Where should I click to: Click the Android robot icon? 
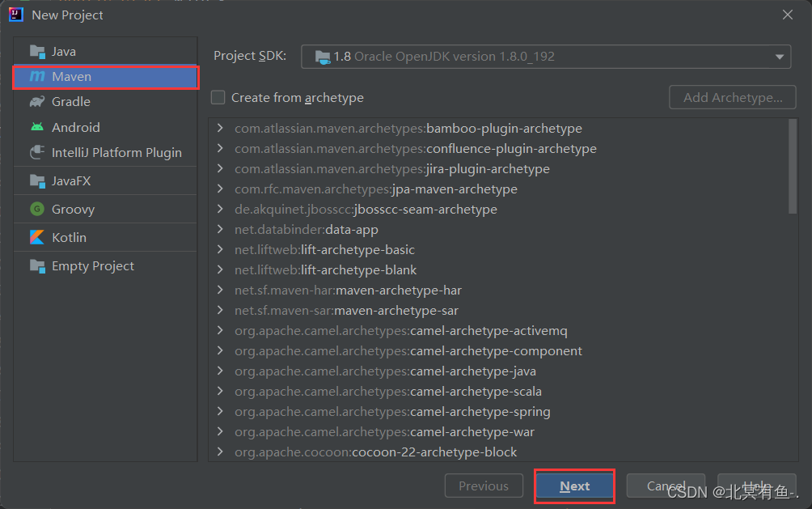tap(37, 127)
